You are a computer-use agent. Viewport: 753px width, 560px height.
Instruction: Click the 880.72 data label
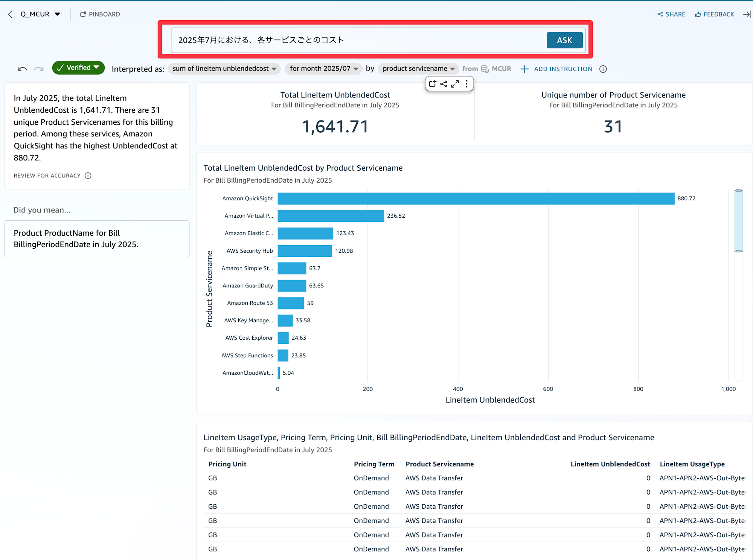[686, 198]
